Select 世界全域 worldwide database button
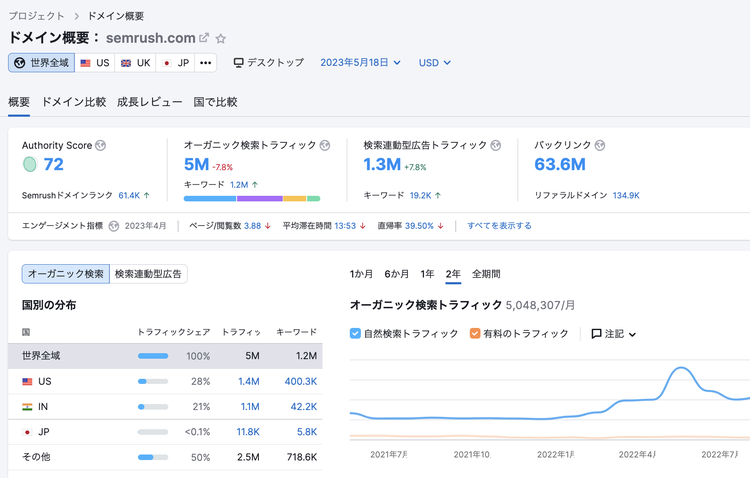750x478 pixels. 42,63
